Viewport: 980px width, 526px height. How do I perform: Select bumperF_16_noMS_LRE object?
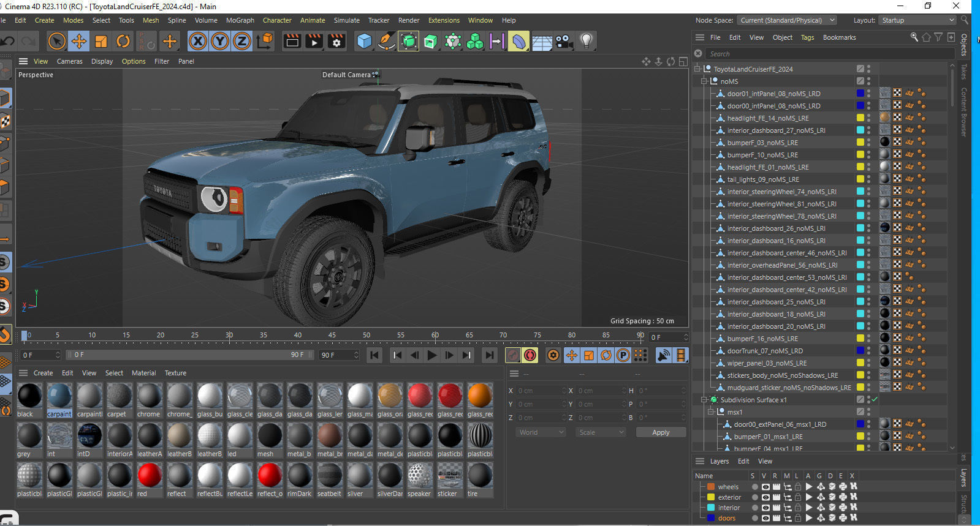pos(762,339)
